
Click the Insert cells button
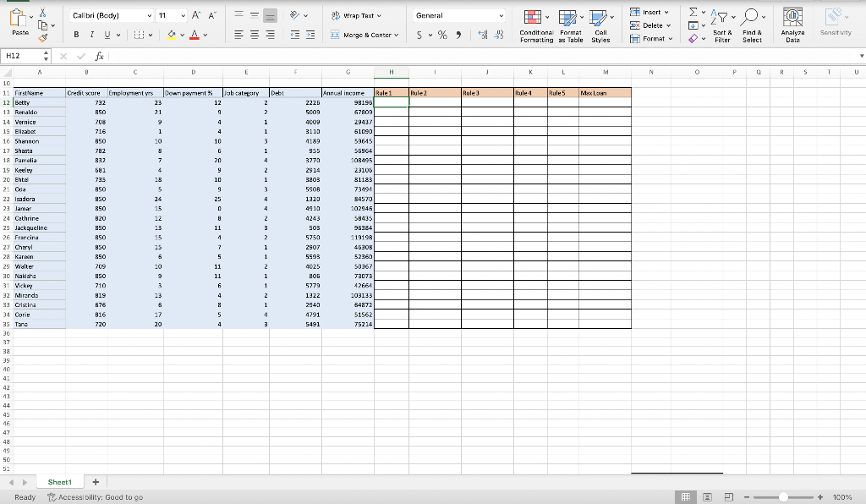tap(649, 12)
